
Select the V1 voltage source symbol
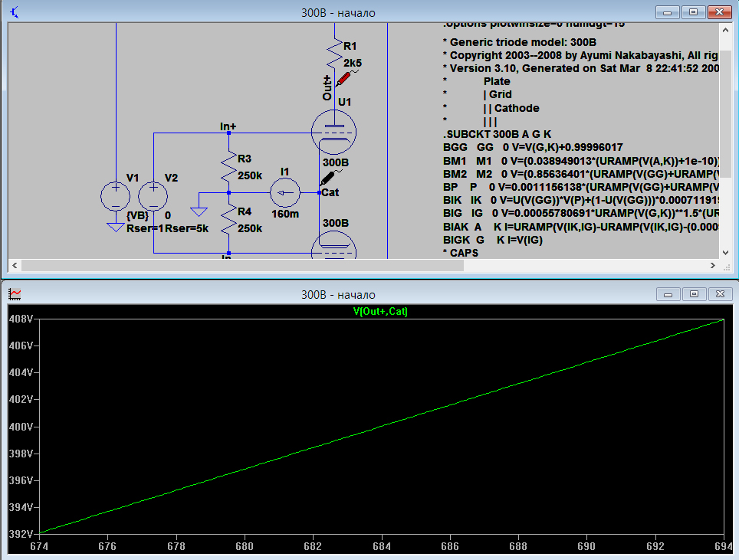pos(117,196)
